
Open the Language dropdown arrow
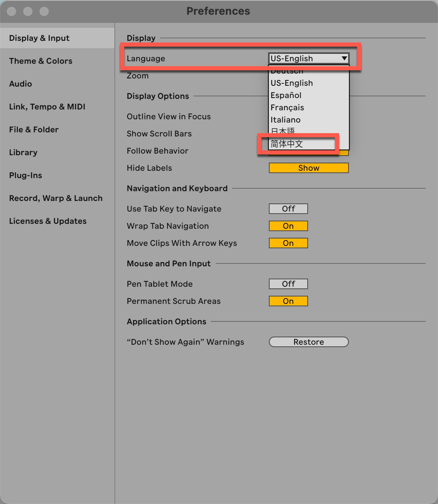pyautogui.click(x=344, y=58)
